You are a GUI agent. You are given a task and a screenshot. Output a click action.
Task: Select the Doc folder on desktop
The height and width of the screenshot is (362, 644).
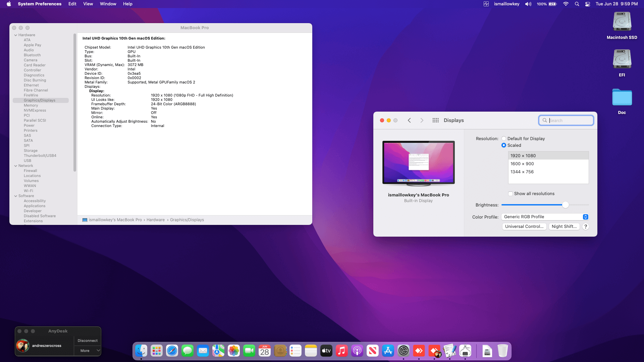pos(622,101)
